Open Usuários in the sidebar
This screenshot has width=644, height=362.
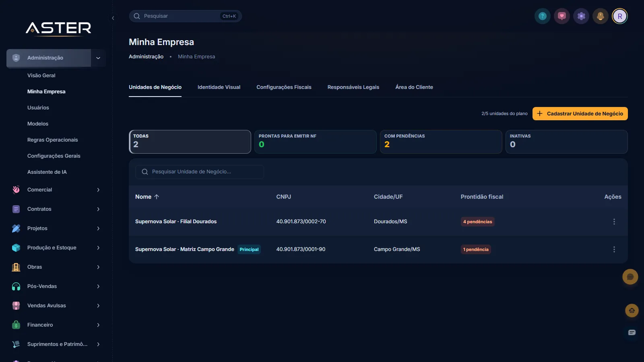point(38,108)
